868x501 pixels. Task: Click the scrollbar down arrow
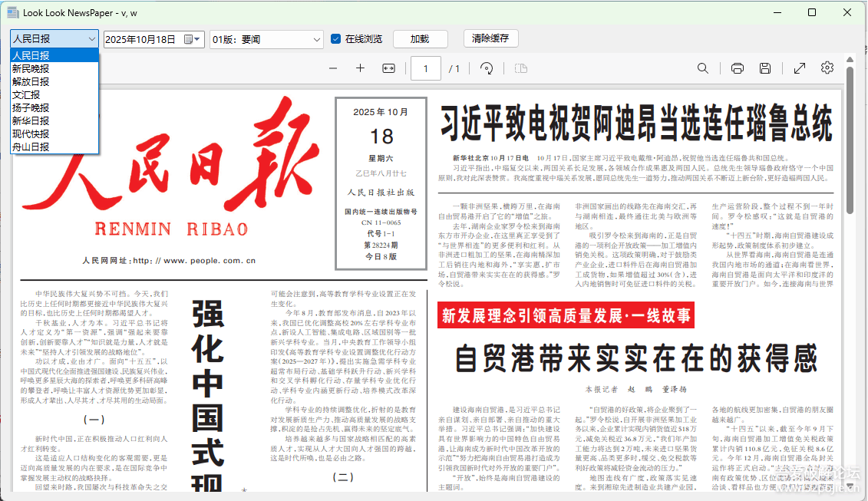(x=850, y=486)
